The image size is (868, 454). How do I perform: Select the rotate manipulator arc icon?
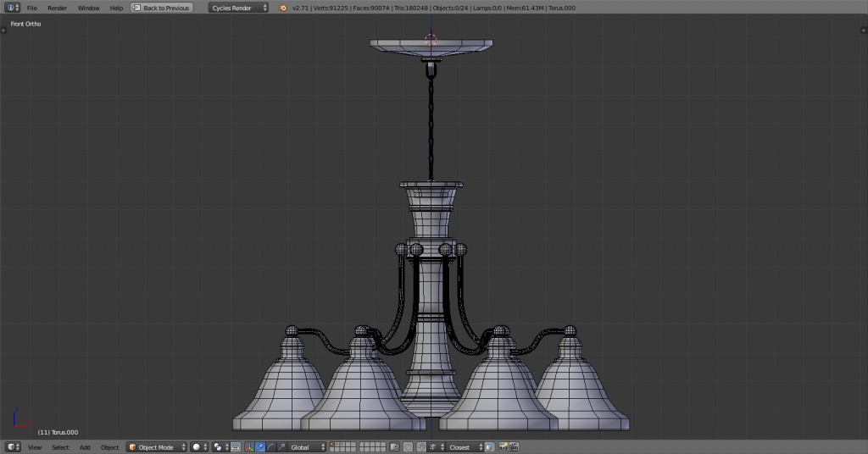(270, 447)
